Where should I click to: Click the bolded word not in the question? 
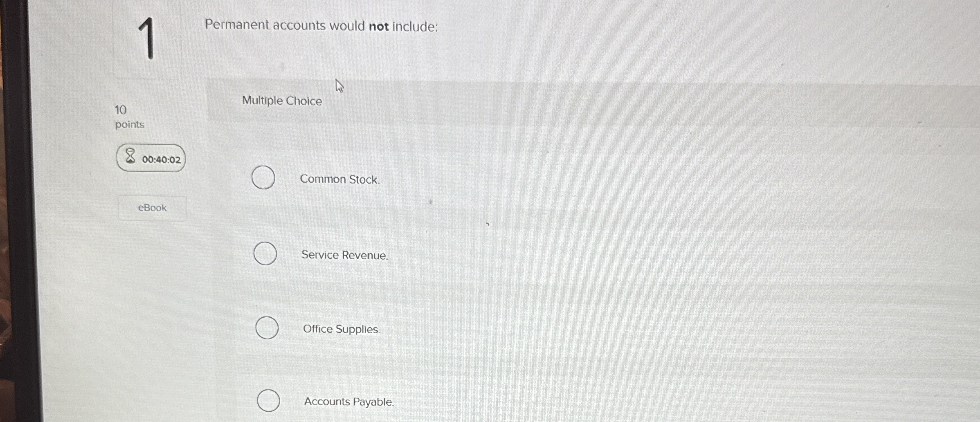pyautogui.click(x=379, y=26)
